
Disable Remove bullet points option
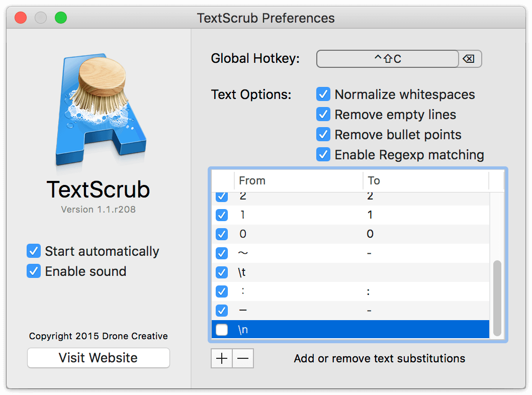323,135
